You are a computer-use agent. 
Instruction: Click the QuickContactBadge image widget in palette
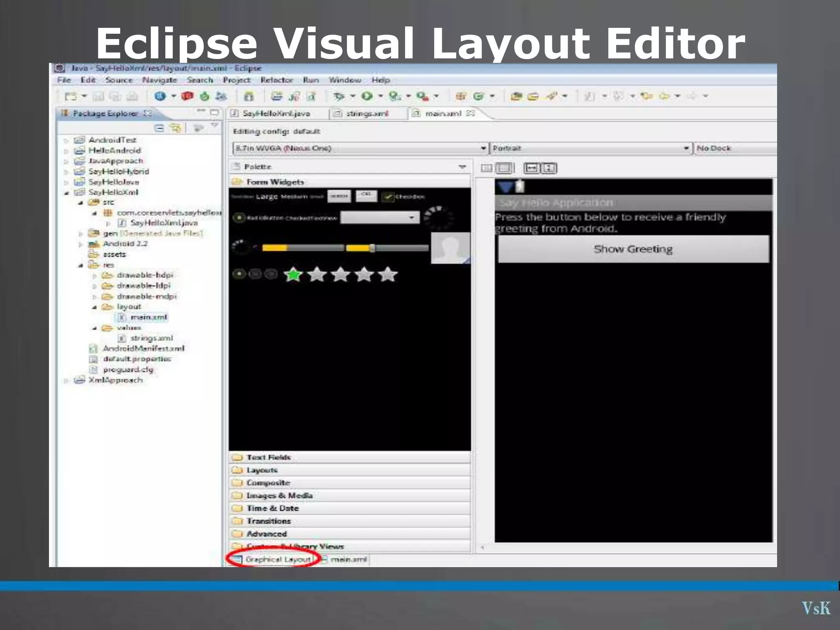pos(450,248)
